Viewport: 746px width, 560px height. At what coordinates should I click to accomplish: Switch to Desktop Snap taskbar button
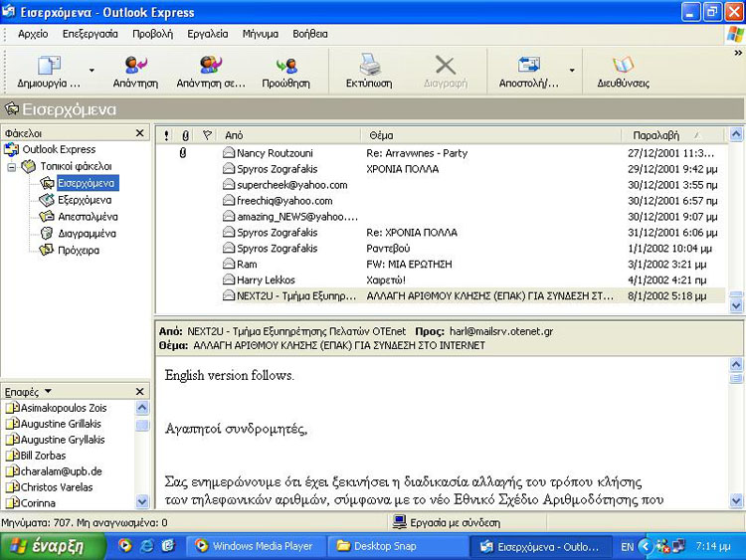coord(397,546)
